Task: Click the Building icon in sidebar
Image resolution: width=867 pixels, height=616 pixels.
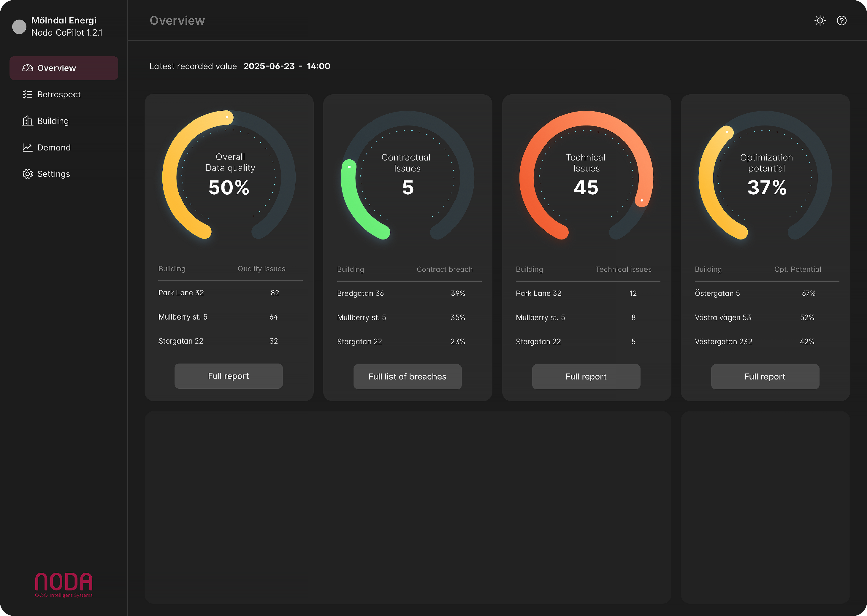Action: click(x=28, y=121)
